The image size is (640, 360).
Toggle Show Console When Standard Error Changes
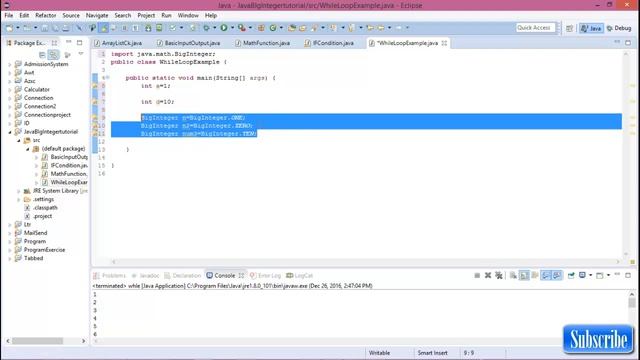tap(557, 276)
